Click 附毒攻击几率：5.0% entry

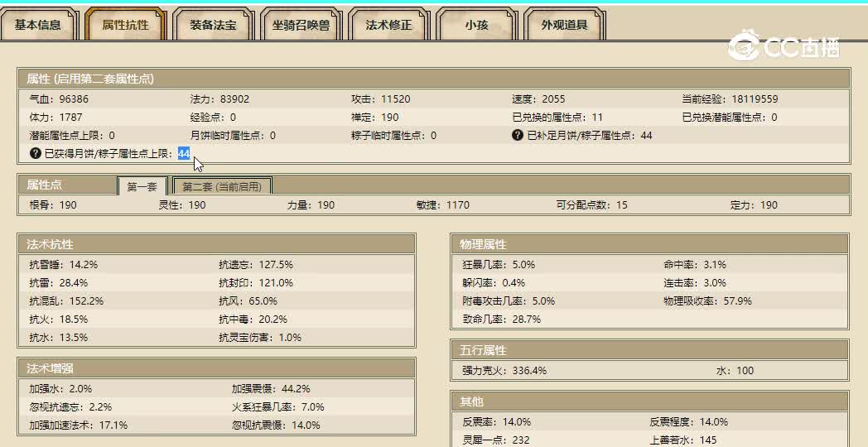coord(509,301)
